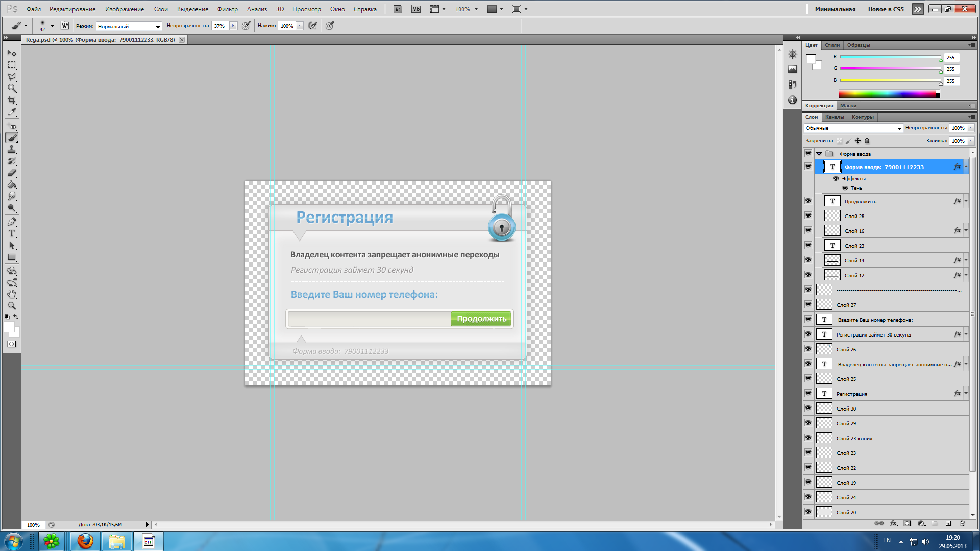This screenshot has height=552, width=980.
Task: Toggle Quick Mask mode
Action: (12, 344)
